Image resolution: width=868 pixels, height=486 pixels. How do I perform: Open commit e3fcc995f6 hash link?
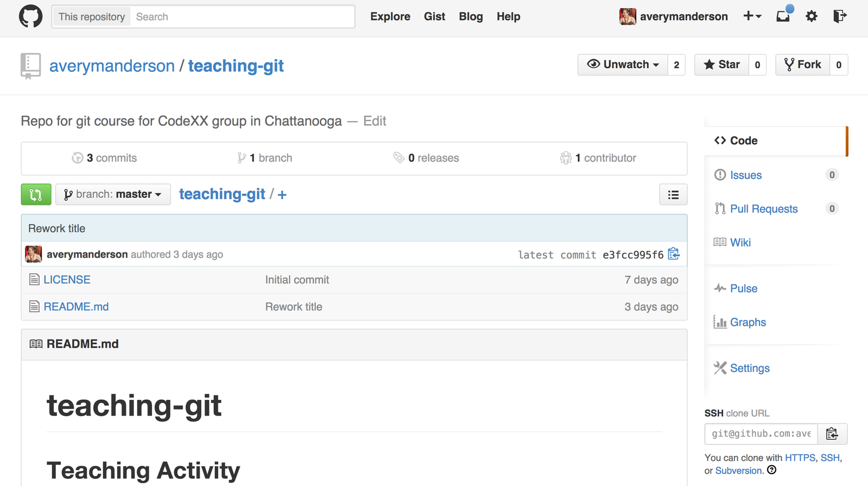coord(633,254)
